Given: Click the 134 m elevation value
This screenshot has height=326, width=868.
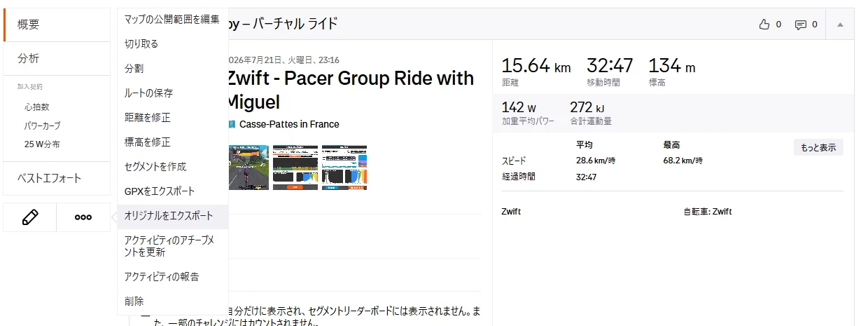Looking at the screenshot, I should [672, 66].
